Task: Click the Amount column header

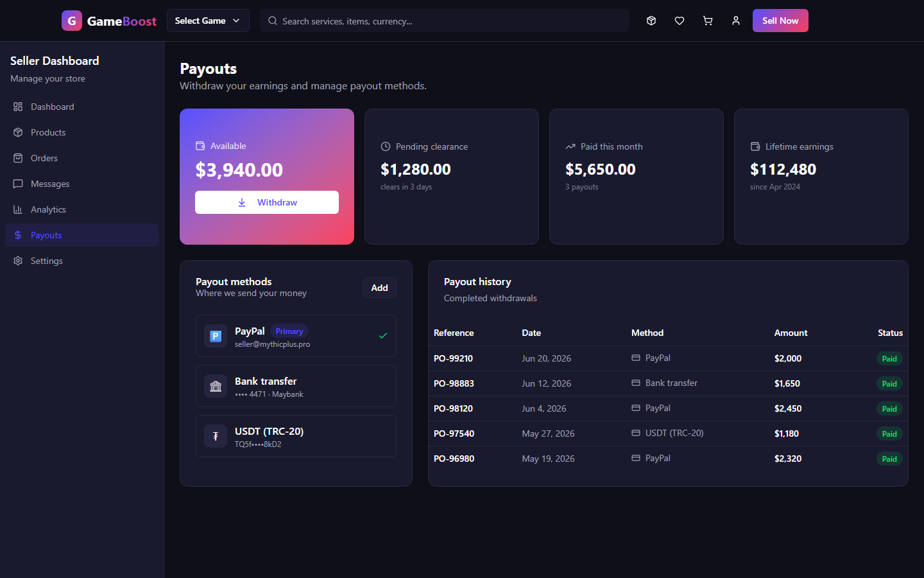Action: point(791,333)
